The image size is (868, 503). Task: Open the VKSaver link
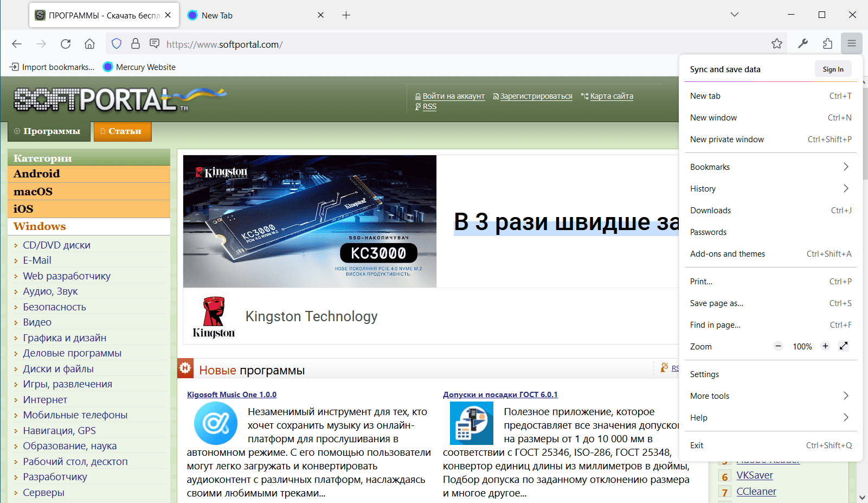[755, 475]
